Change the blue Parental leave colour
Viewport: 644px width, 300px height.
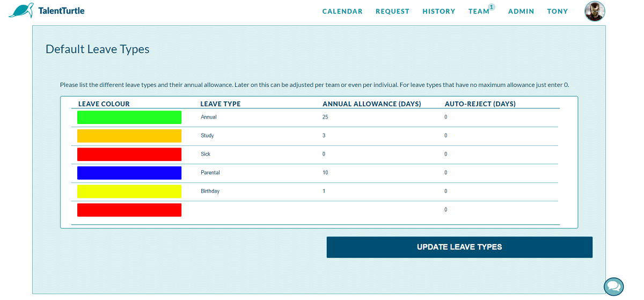[129, 173]
